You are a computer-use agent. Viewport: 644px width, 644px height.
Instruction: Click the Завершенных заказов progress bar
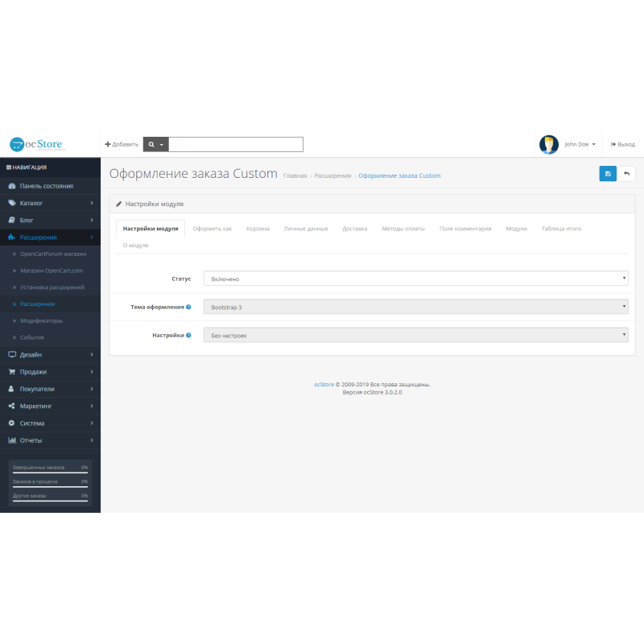click(50, 468)
